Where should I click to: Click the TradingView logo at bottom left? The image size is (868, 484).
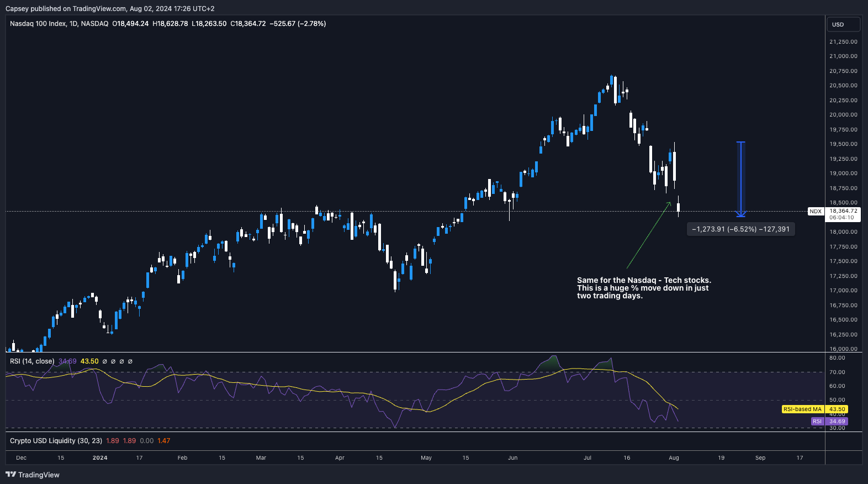33,475
